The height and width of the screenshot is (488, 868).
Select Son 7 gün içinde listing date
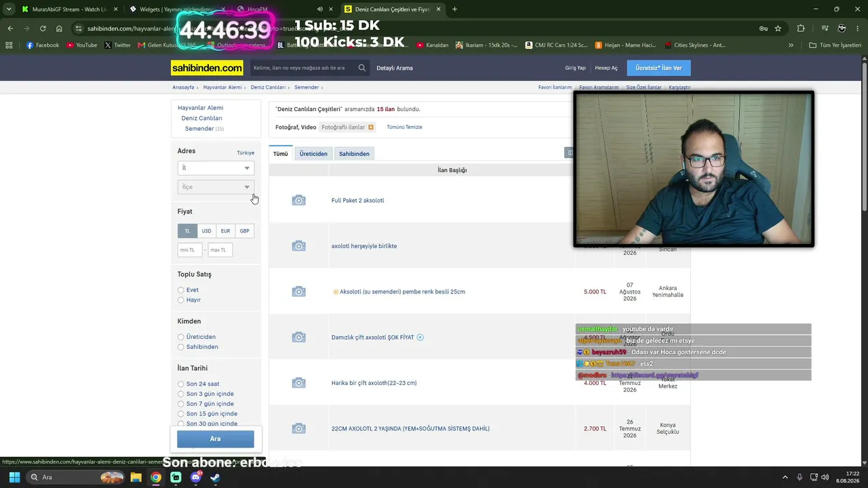coord(180,404)
